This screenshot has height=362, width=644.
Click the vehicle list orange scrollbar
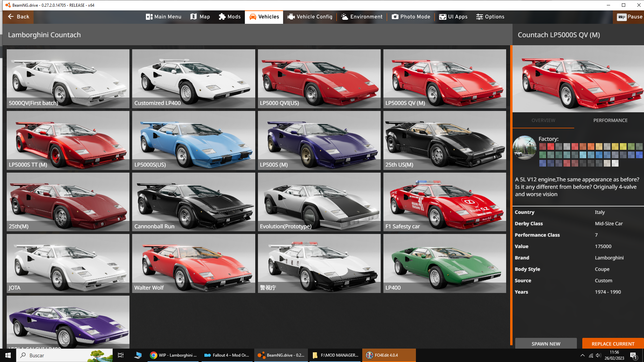[x=511, y=195]
